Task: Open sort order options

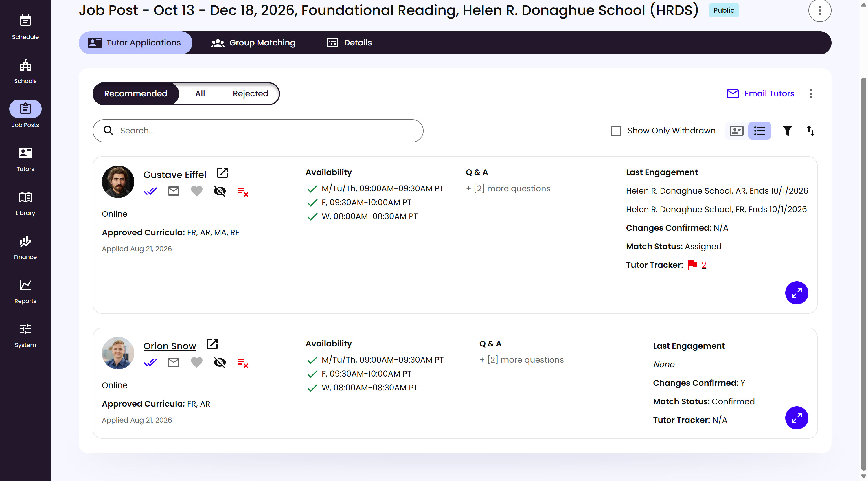Action: [x=811, y=131]
